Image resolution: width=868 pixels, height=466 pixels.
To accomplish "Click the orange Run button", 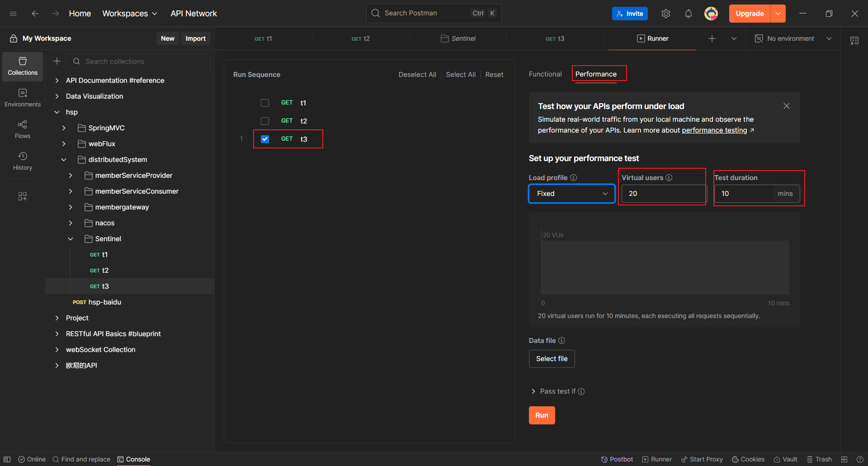I will pyautogui.click(x=542, y=415).
